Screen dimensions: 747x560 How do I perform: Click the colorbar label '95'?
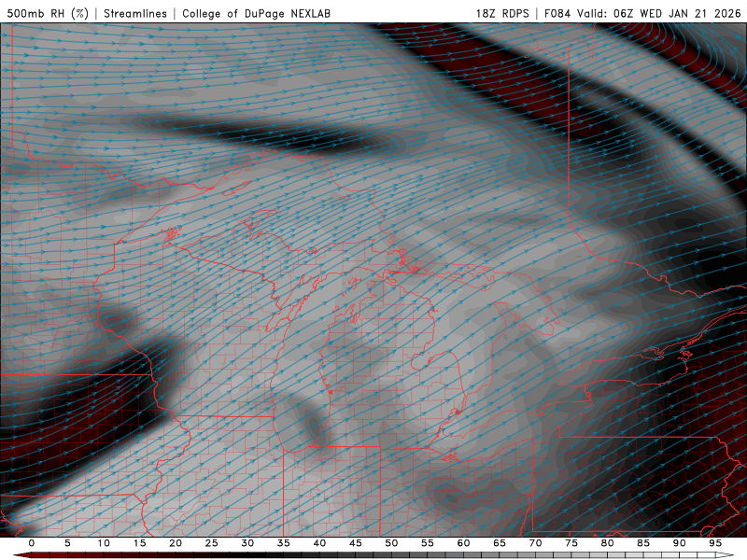[715, 543]
